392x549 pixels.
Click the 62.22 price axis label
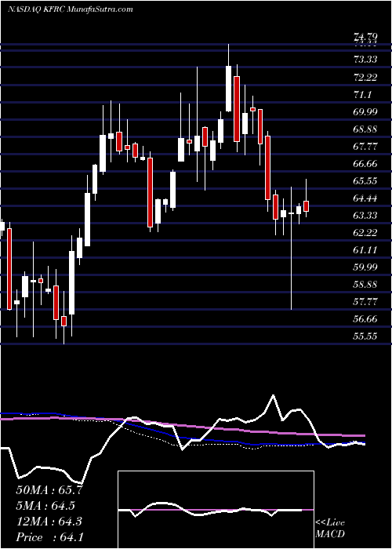(365, 233)
